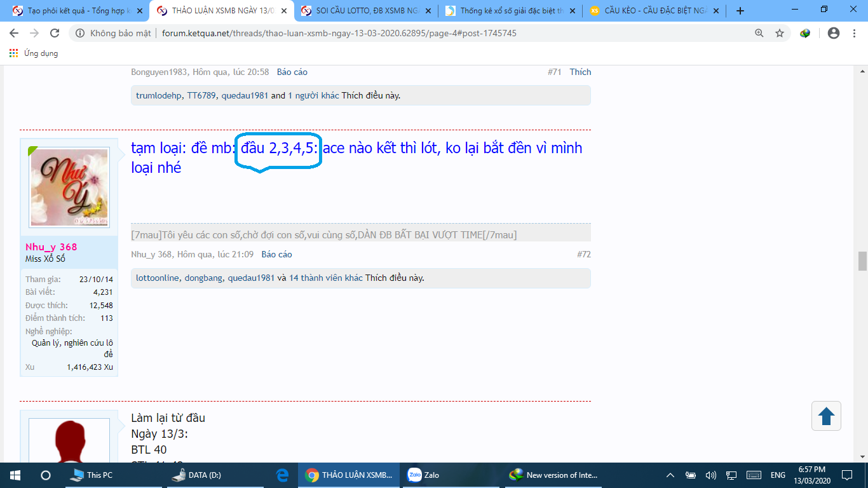Reload the current forum page
The width and height of the screenshot is (868, 488).
click(x=55, y=33)
